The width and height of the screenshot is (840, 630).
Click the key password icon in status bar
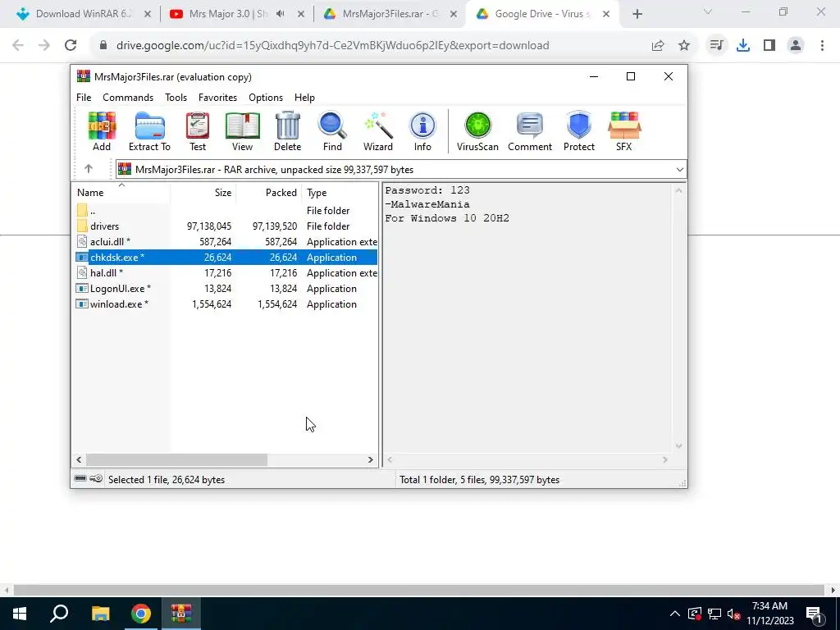coord(96,479)
